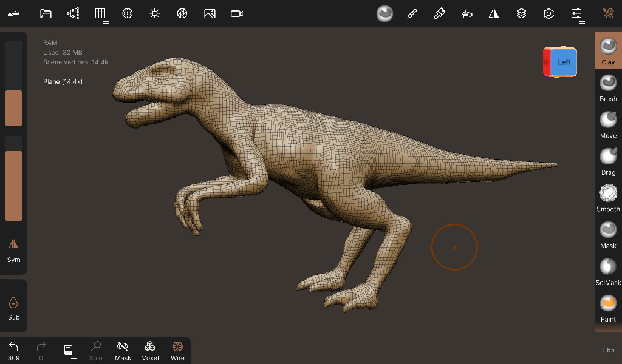Viewport: 622px width, 364px height.
Task: Select the Move tool
Action: pos(608,123)
